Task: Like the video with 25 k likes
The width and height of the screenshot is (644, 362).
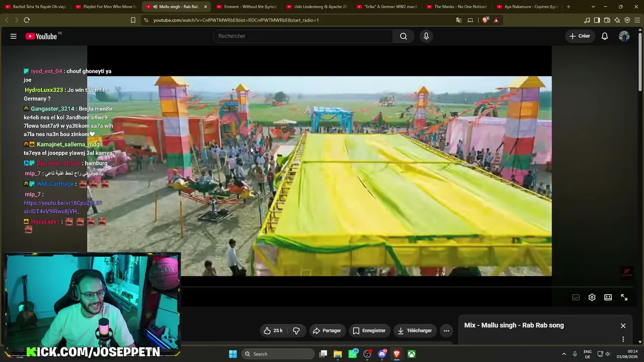Action: click(x=273, y=331)
